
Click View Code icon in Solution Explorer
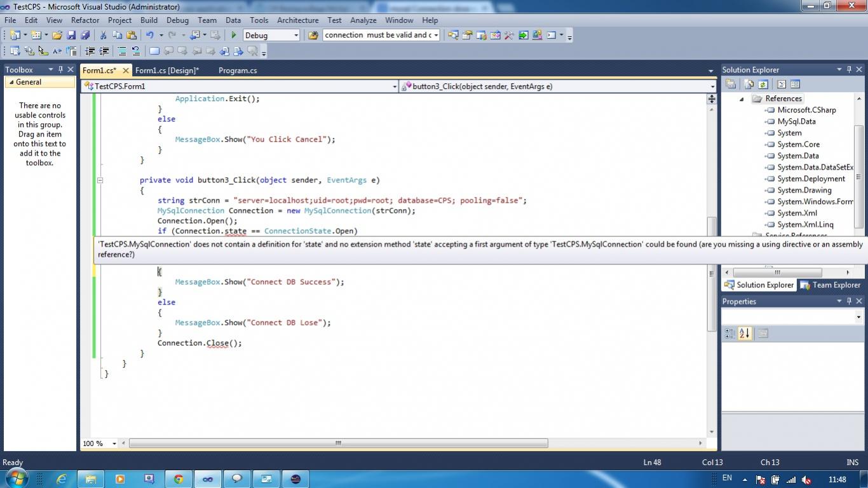782,84
